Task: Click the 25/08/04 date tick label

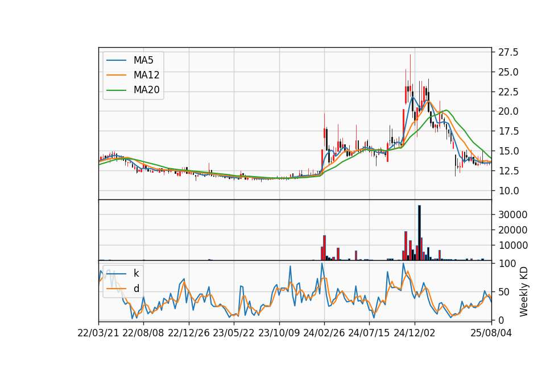Action: [491, 333]
